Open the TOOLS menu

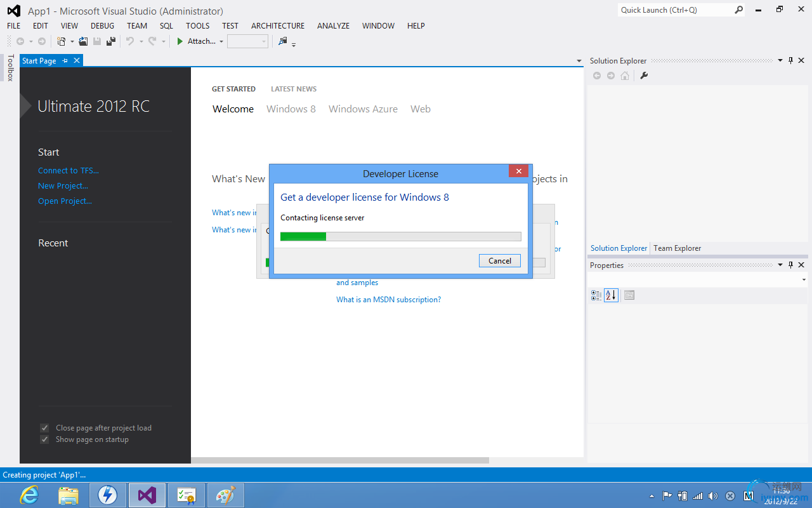point(197,26)
